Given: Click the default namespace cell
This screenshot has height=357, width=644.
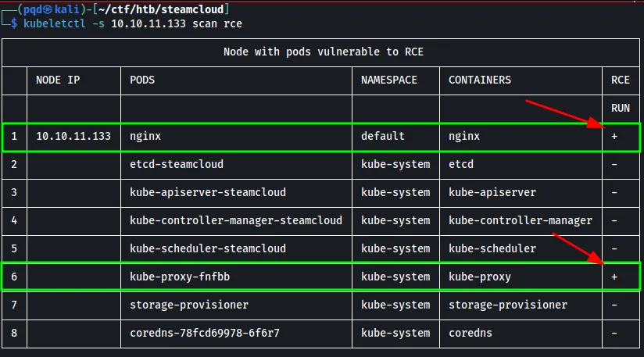Looking at the screenshot, I should click(x=383, y=136).
